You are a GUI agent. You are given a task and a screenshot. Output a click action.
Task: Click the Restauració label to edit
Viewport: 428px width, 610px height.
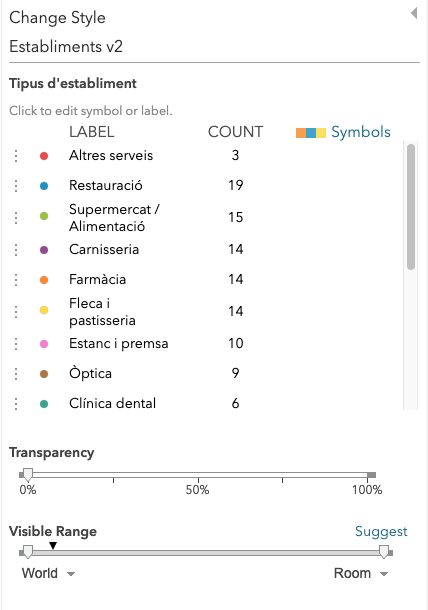[x=106, y=185]
